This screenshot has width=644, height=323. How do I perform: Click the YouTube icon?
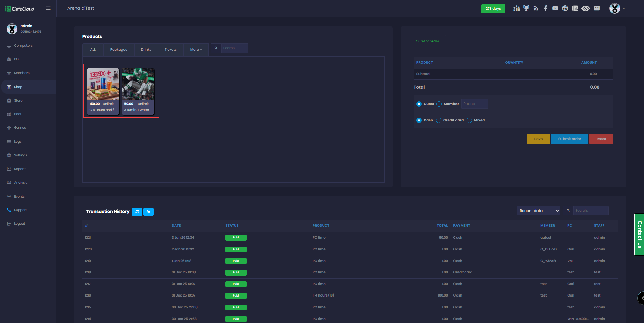[x=555, y=8]
